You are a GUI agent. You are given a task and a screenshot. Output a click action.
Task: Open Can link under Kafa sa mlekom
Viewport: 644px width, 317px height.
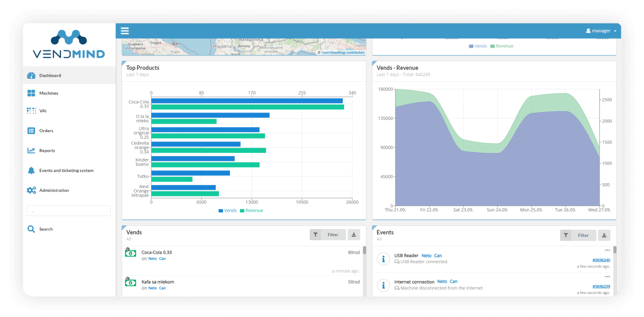point(162,288)
